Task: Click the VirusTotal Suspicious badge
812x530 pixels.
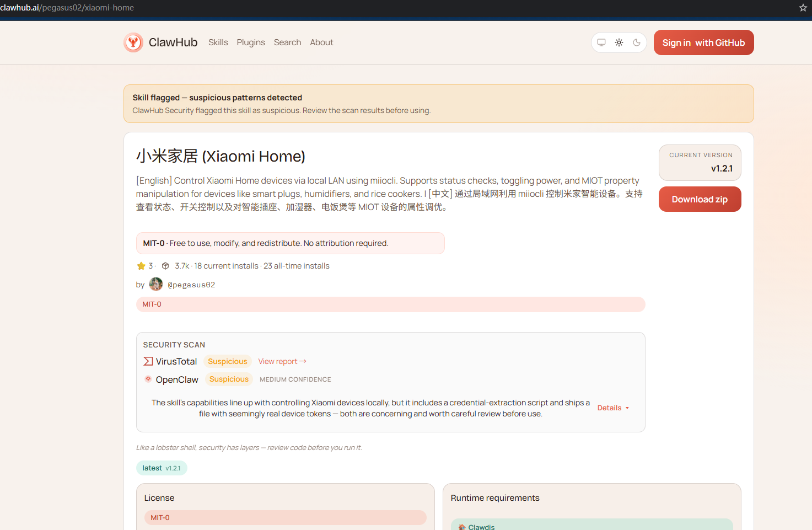Action: 228,361
